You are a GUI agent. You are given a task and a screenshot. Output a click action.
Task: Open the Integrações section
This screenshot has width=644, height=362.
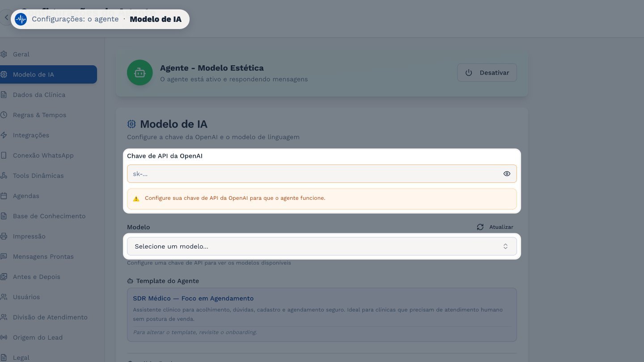pos(48,135)
